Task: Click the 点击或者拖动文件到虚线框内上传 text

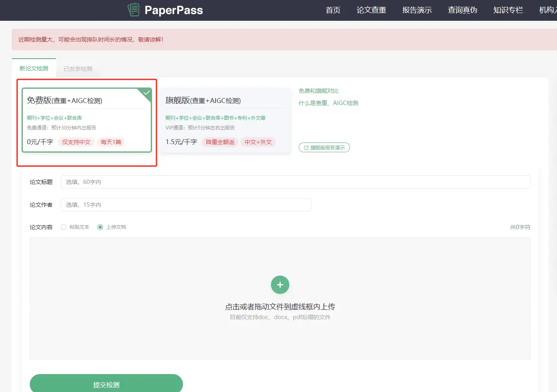Action: [x=280, y=307]
